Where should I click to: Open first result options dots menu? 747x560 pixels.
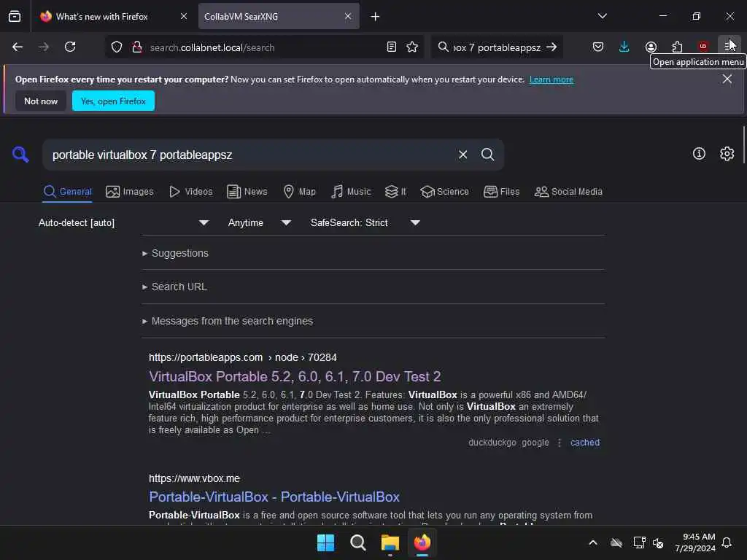560,443
